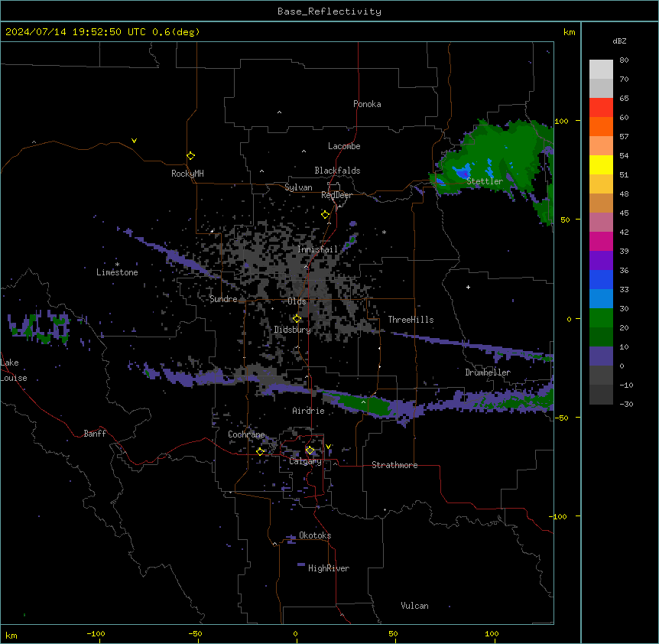Click the Sylvan city label
Image resolution: width=659 pixels, height=644 pixels.
point(298,187)
